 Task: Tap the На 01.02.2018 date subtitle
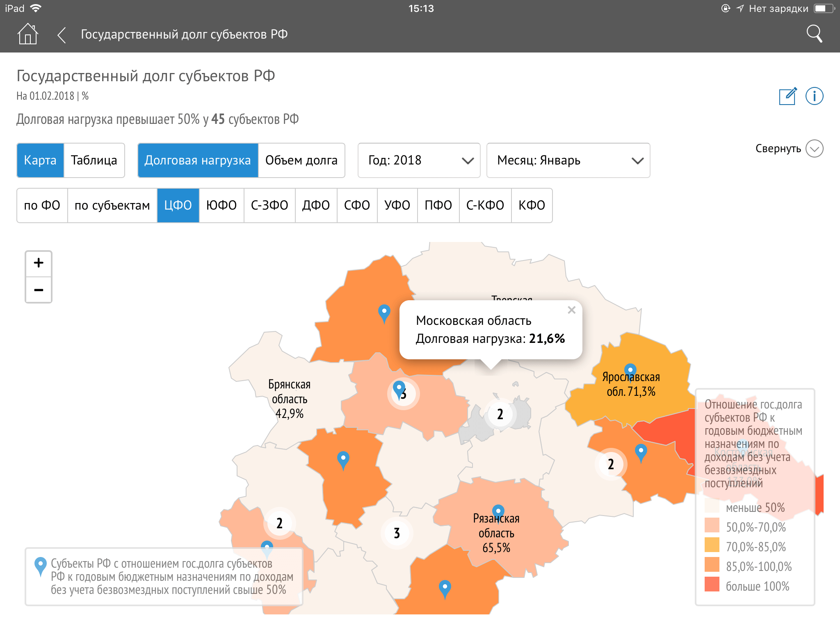[x=52, y=96]
